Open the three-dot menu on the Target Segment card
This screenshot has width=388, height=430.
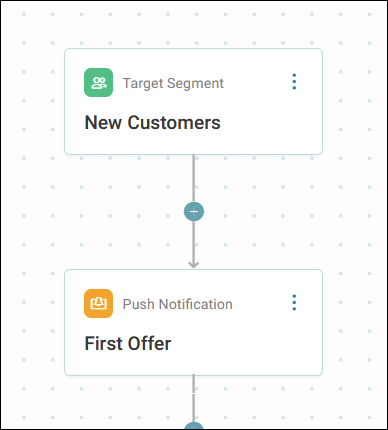click(x=294, y=82)
